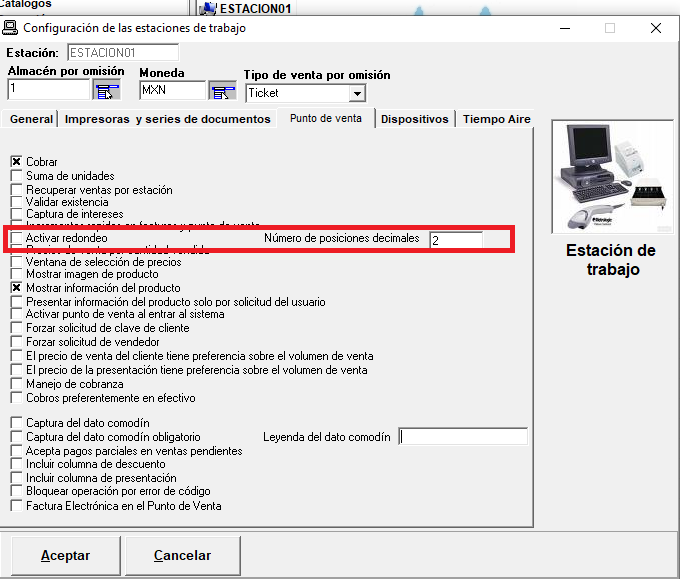Toggle Captura del dato comodín checkbox
Image resolution: width=680 pixels, height=579 pixels.
tap(16, 422)
